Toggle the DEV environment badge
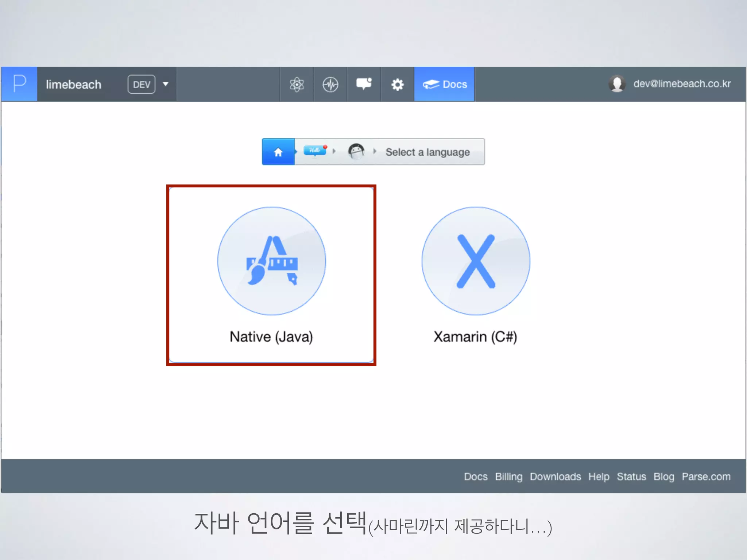747x560 pixels. 142,84
